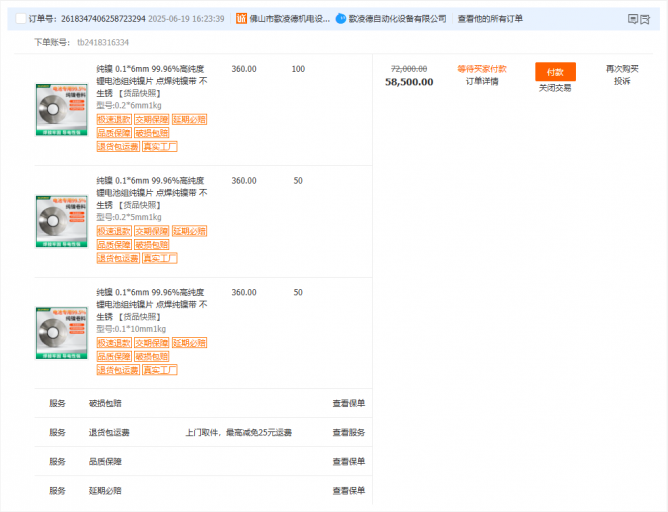
Task: Click 延期必赔 tag on 0.2*5mm1kg item
Action: point(190,231)
